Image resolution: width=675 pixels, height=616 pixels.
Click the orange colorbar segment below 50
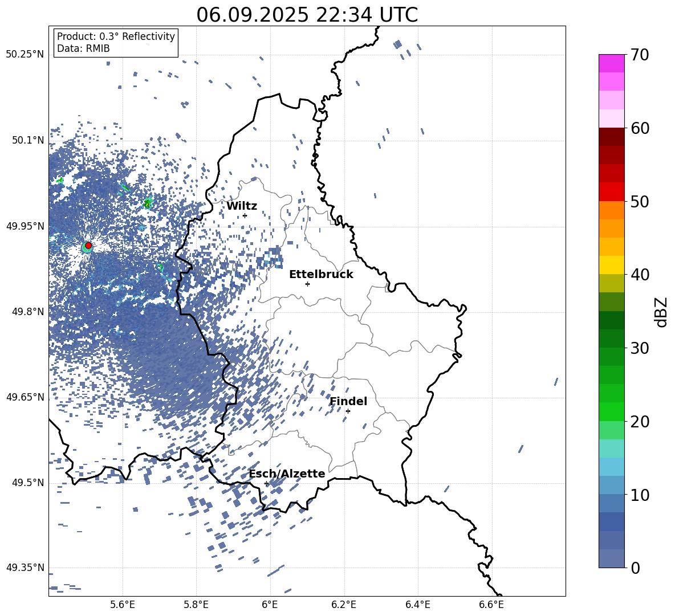click(x=611, y=210)
